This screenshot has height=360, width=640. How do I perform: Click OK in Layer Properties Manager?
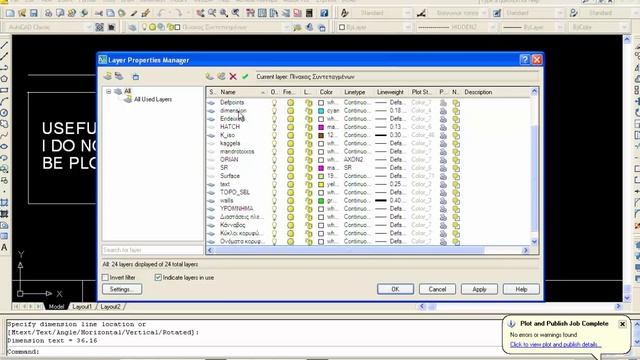pyautogui.click(x=395, y=289)
